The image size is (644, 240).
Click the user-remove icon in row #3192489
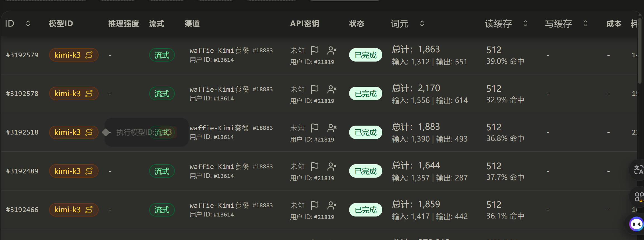tap(332, 167)
